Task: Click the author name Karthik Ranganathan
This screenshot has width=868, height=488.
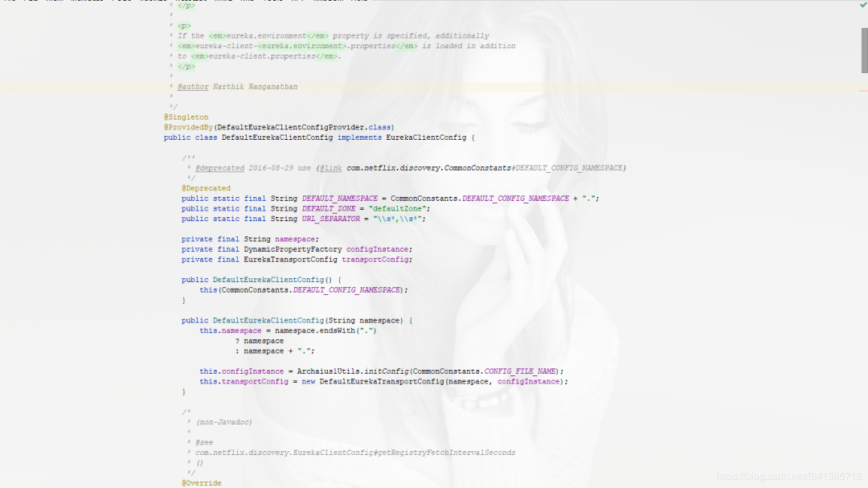Action: (256, 86)
